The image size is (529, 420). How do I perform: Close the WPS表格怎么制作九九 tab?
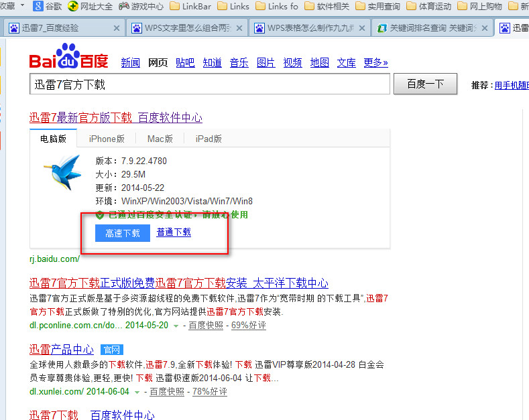coord(362,28)
